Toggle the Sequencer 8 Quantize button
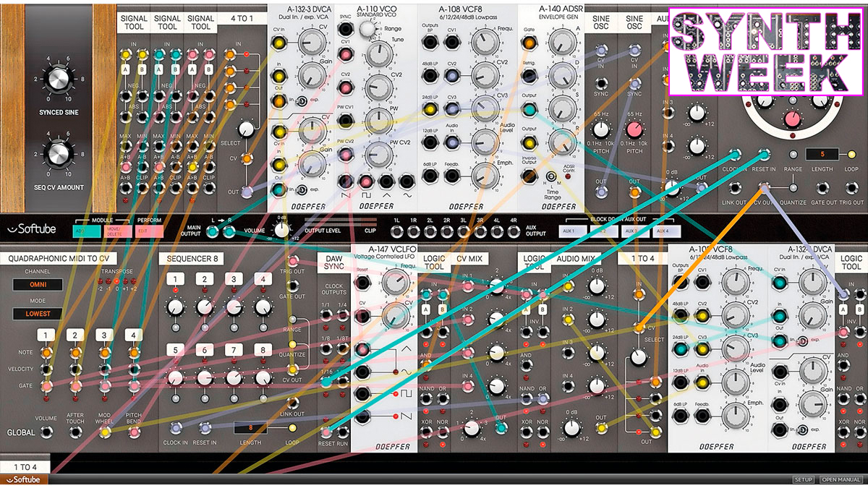 (x=292, y=343)
